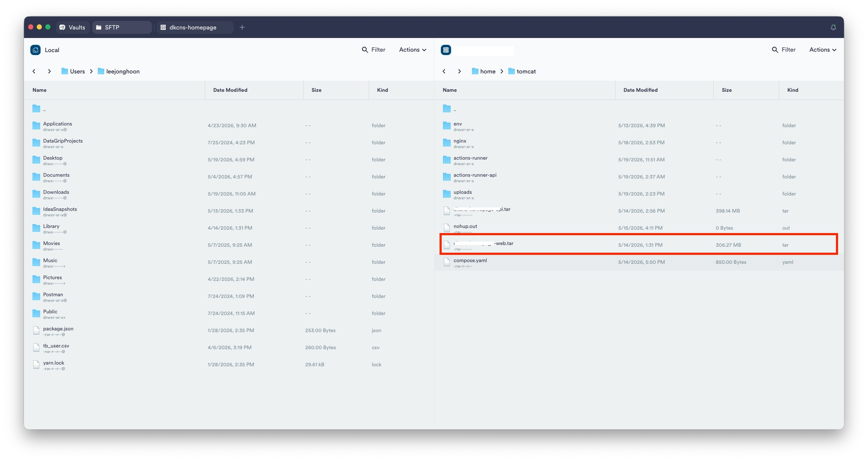Select the Downloads folder icon
Image resolution: width=868 pixels, height=461 pixels.
coord(36,194)
